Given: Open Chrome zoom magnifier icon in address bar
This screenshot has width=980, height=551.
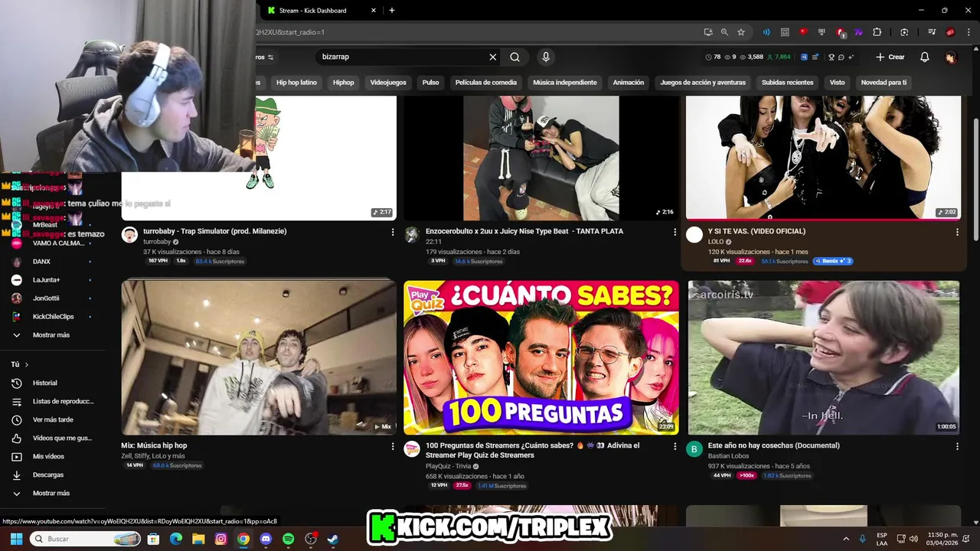Looking at the screenshot, I should pyautogui.click(x=724, y=32).
